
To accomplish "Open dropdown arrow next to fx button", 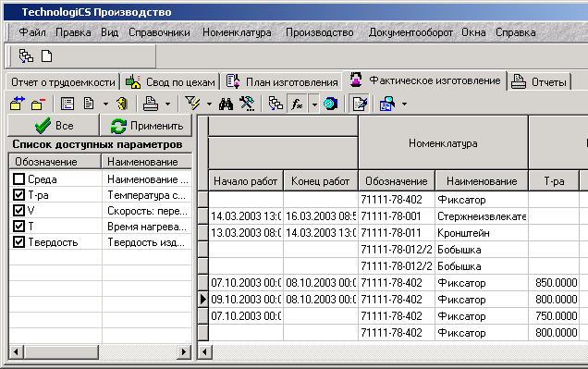I will point(314,105).
